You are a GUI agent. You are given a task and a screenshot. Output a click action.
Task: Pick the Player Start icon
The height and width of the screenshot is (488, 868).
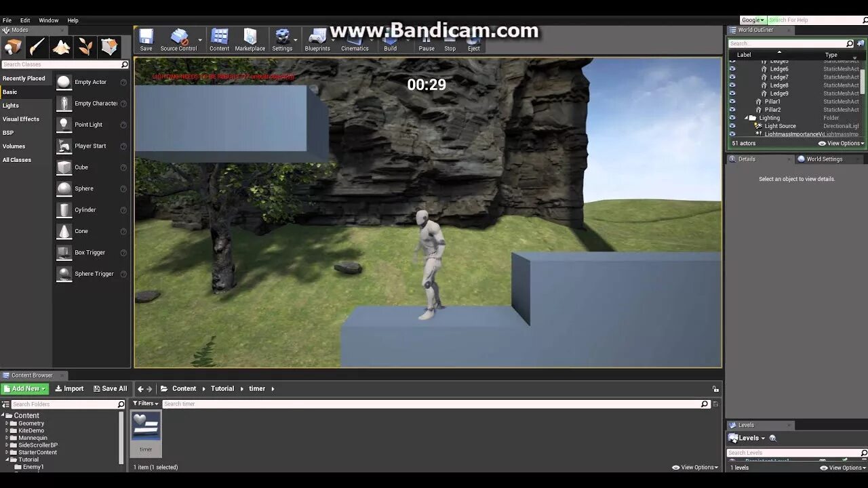64,146
